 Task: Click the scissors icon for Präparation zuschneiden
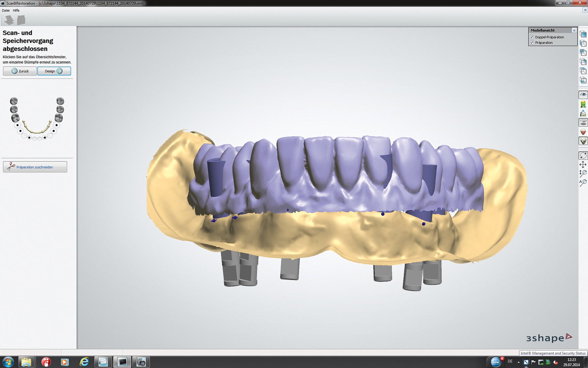point(11,167)
